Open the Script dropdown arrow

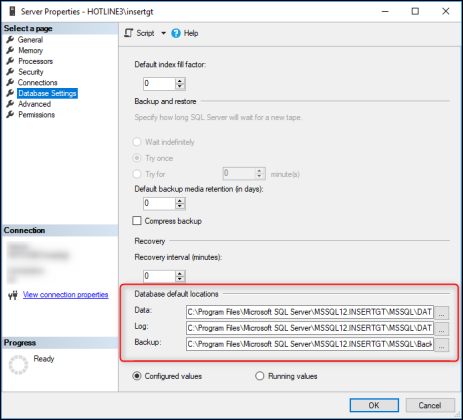tap(163, 33)
